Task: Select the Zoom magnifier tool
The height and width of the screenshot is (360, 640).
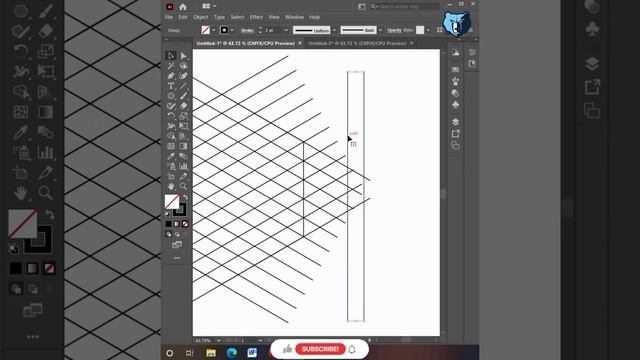Action: click(x=183, y=187)
